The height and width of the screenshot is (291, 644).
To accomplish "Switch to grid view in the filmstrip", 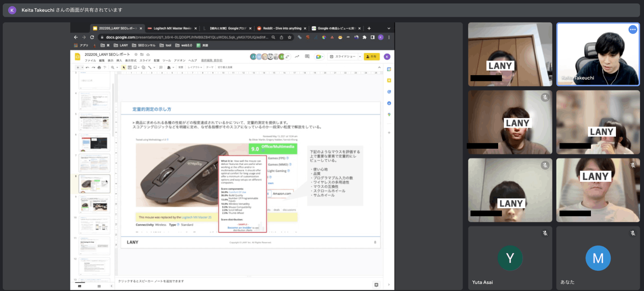I will pyautogui.click(x=99, y=285).
